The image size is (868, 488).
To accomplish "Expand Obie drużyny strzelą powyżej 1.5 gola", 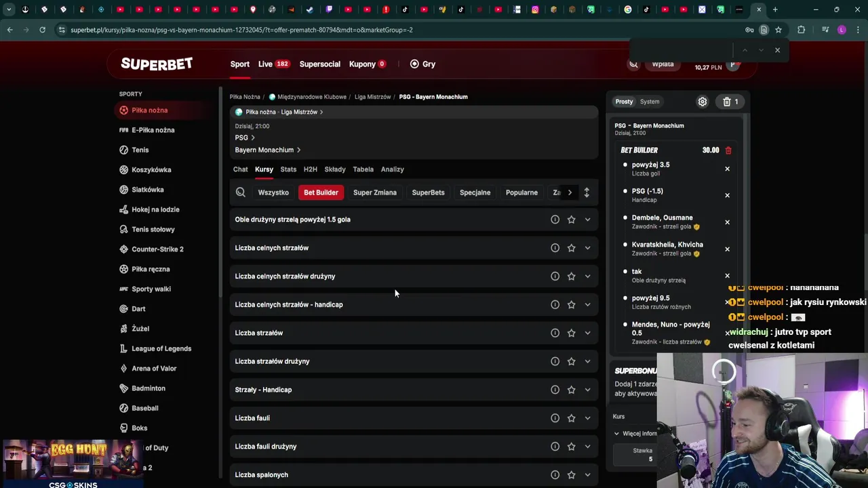I will 587,220.
